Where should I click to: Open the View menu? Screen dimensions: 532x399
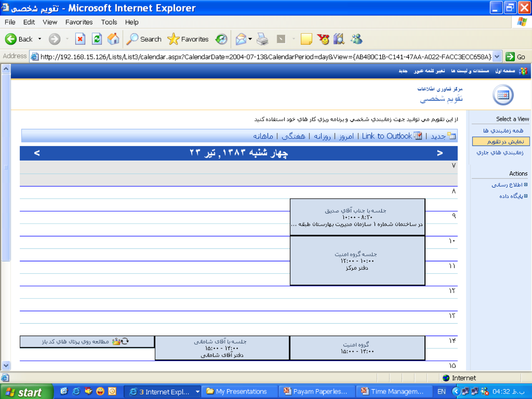(x=50, y=22)
